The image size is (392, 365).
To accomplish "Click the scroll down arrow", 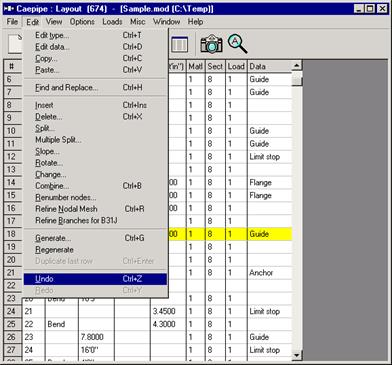I will pos(297,355).
